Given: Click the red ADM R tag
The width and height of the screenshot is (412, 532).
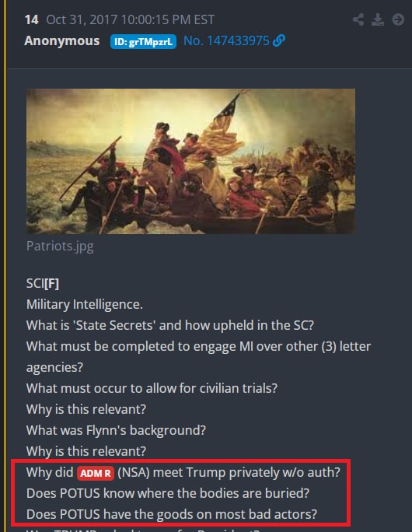Looking at the screenshot, I should (x=96, y=474).
